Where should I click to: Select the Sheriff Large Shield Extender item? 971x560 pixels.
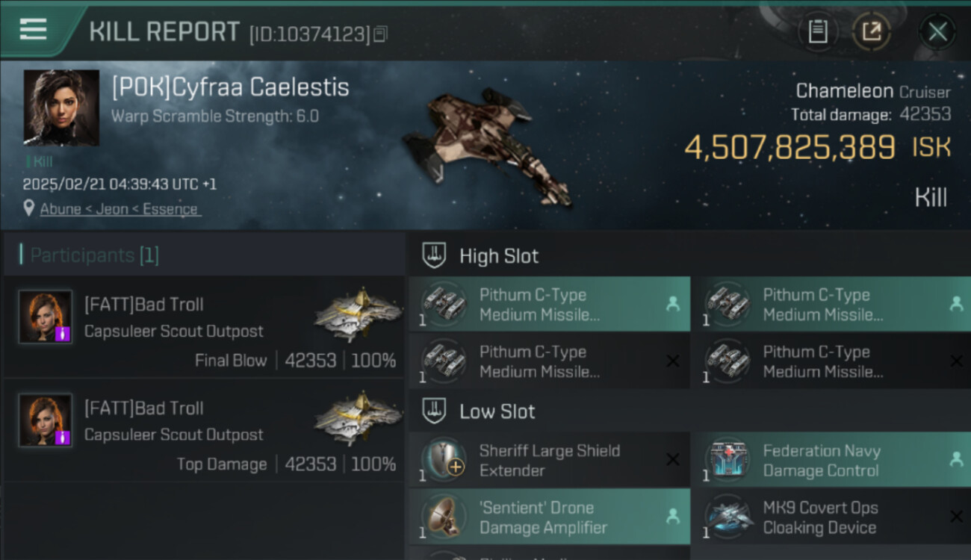pyautogui.click(x=549, y=461)
